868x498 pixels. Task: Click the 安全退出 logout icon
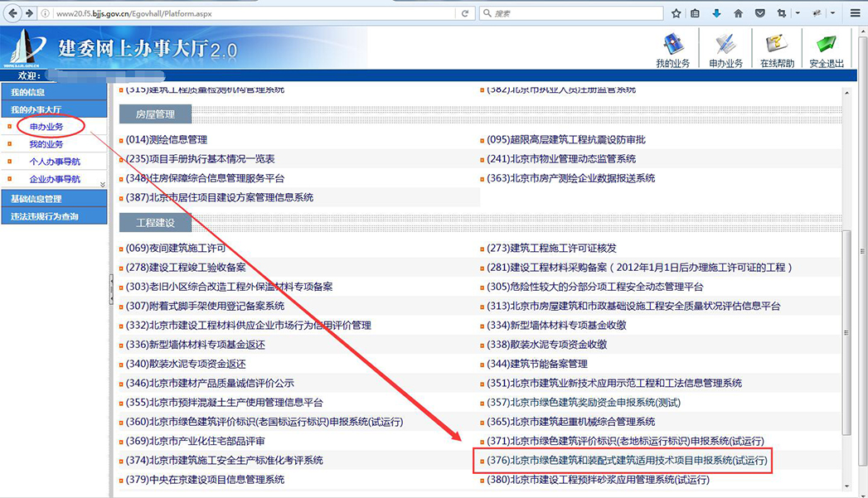point(827,50)
